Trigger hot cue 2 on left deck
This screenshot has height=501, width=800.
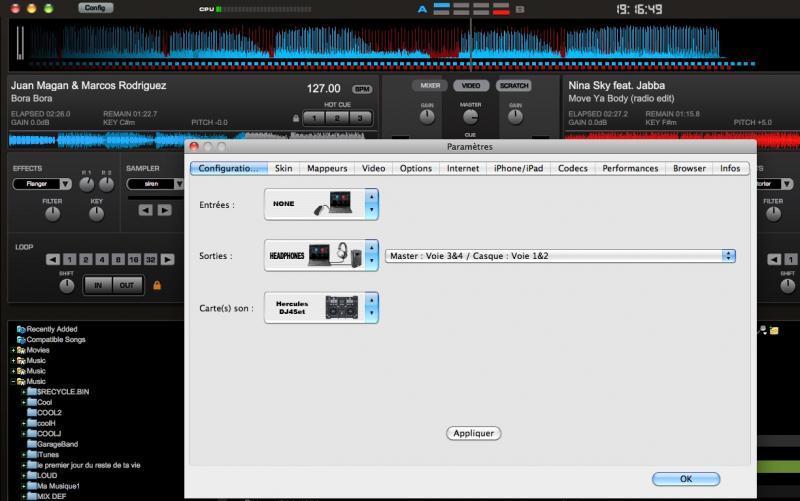point(337,118)
